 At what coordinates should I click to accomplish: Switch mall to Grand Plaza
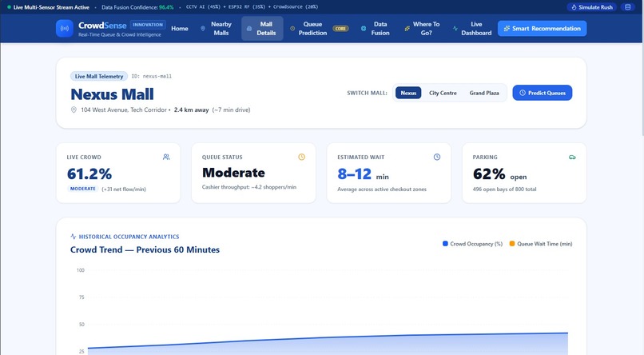pos(484,93)
